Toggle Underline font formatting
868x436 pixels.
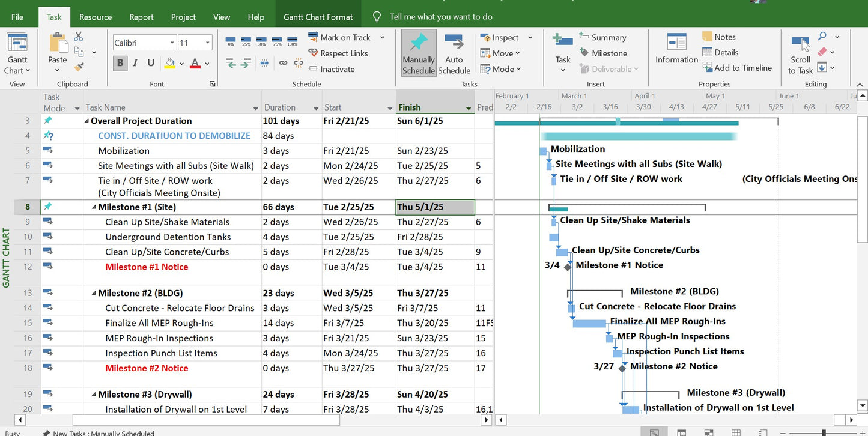[x=151, y=63]
